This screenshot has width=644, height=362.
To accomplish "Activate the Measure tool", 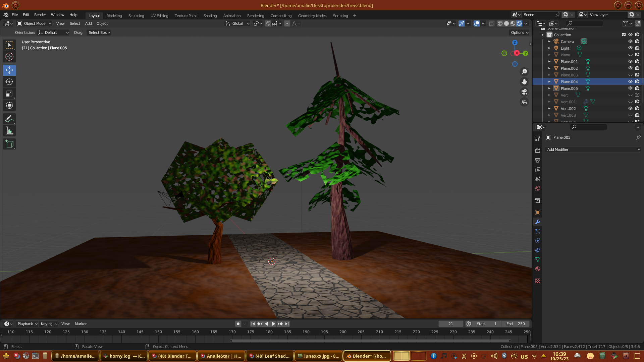I will (9, 131).
